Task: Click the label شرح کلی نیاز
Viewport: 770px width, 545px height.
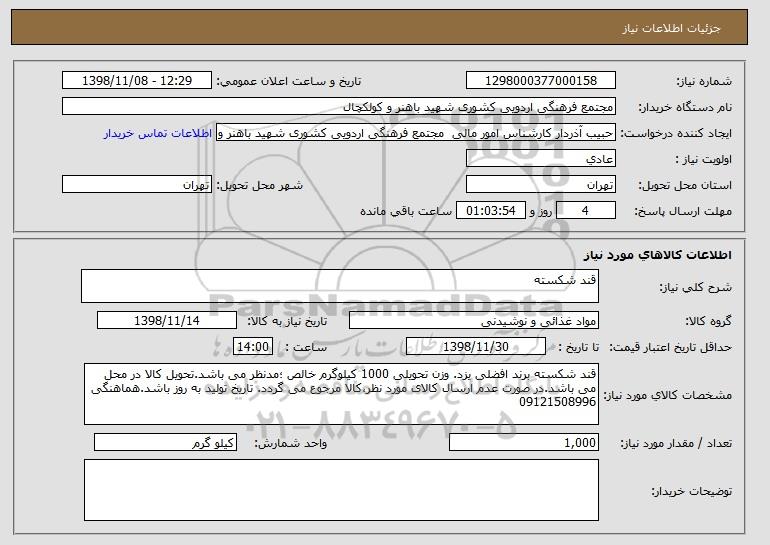Action: click(x=696, y=288)
